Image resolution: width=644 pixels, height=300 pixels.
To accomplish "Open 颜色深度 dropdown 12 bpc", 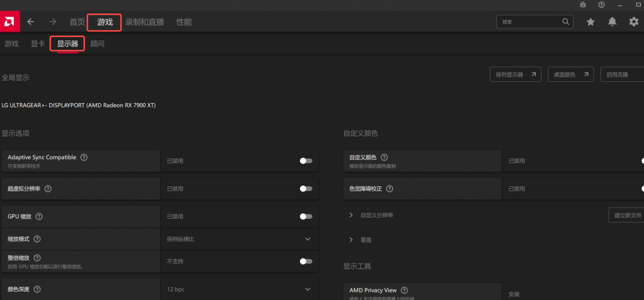I will pos(240,289).
